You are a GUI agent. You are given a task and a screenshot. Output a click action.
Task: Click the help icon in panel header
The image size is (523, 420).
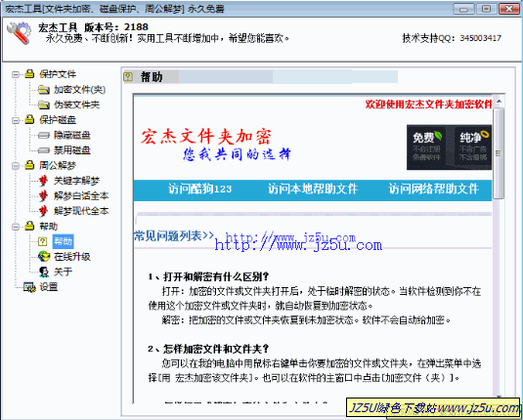(x=128, y=77)
